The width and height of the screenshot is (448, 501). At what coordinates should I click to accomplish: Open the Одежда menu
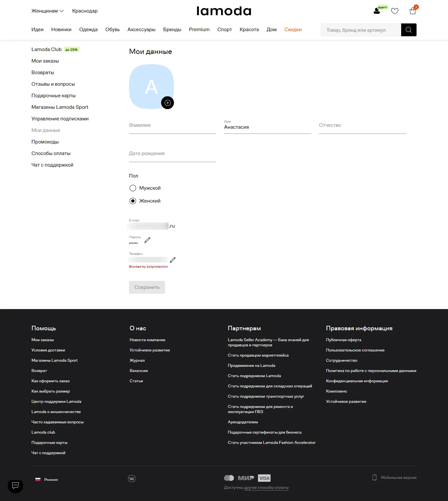pos(88,30)
